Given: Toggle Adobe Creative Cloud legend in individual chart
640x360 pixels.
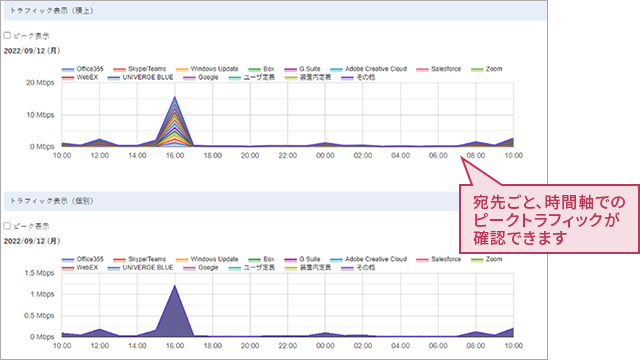Looking at the screenshot, I should click(x=369, y=259).
